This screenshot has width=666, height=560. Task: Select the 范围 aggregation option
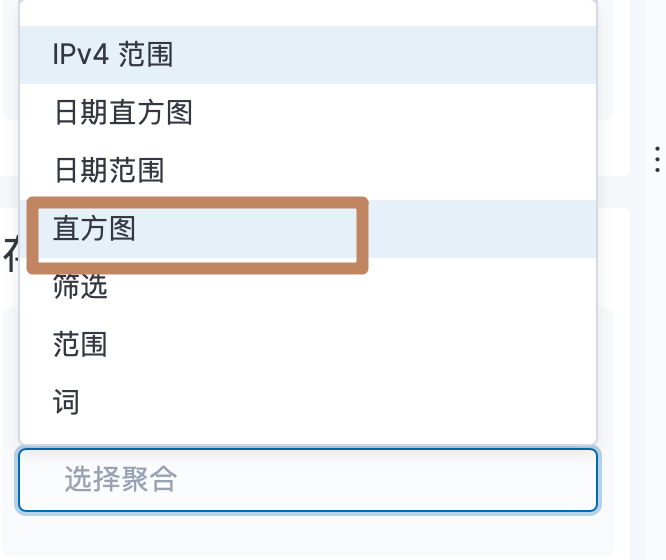[308, 344]
